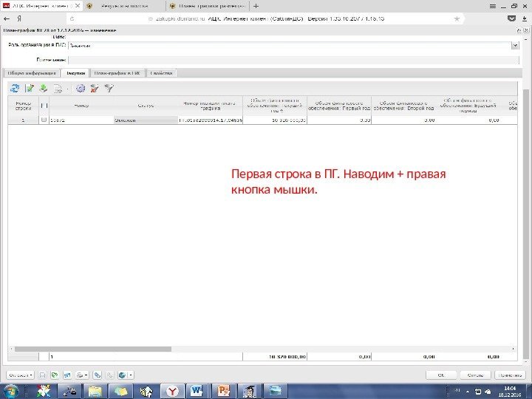The width and height of the screenshot is (532, 399).
Task: Click the save diskette icon in bottom toolbar
Action: 42,375
